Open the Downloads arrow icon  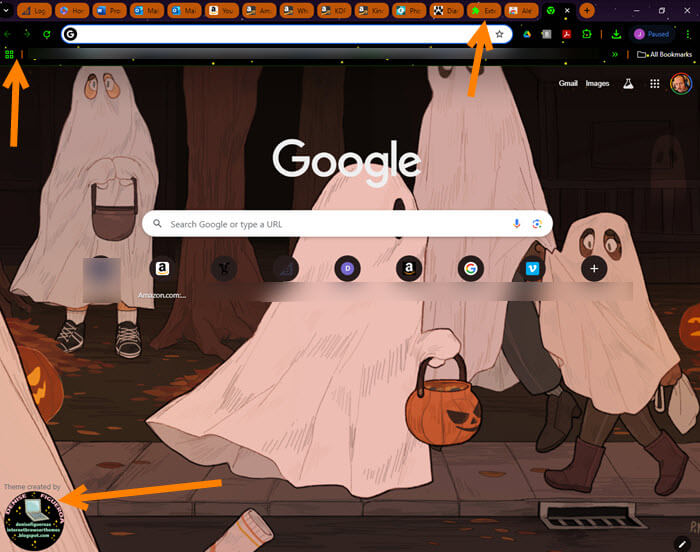tap(616, 34)
